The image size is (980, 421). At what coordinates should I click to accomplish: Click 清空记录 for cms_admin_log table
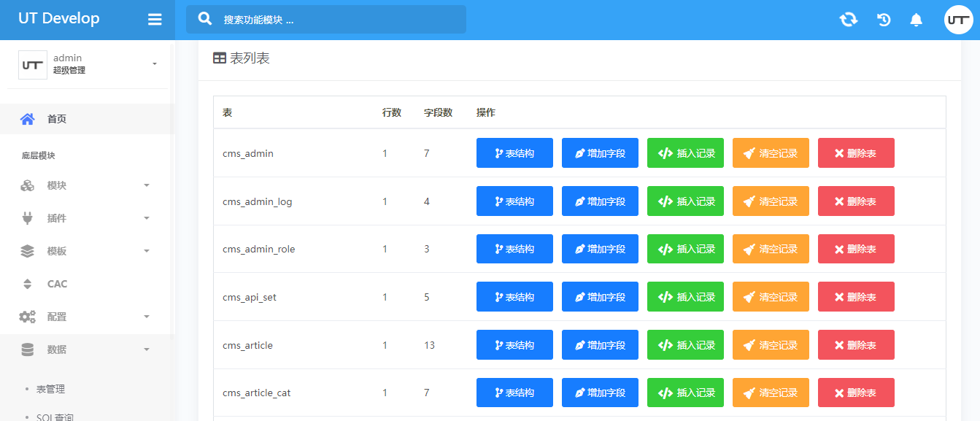771,201
